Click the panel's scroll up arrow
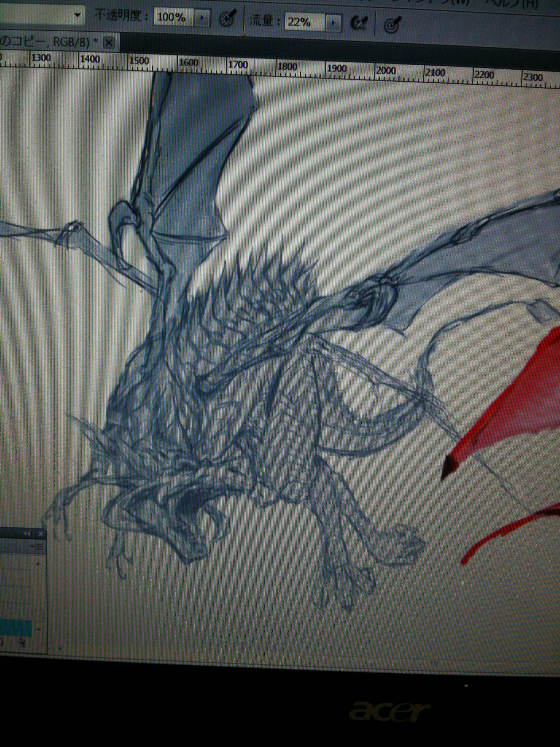The height and width of the screenshot is (747, 560). 38,564
